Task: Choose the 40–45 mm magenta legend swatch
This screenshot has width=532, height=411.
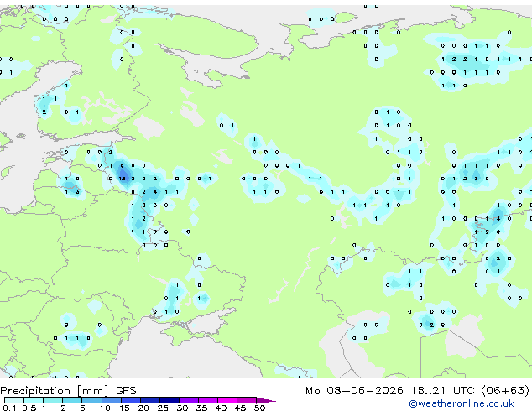Action: pos(227,400)
